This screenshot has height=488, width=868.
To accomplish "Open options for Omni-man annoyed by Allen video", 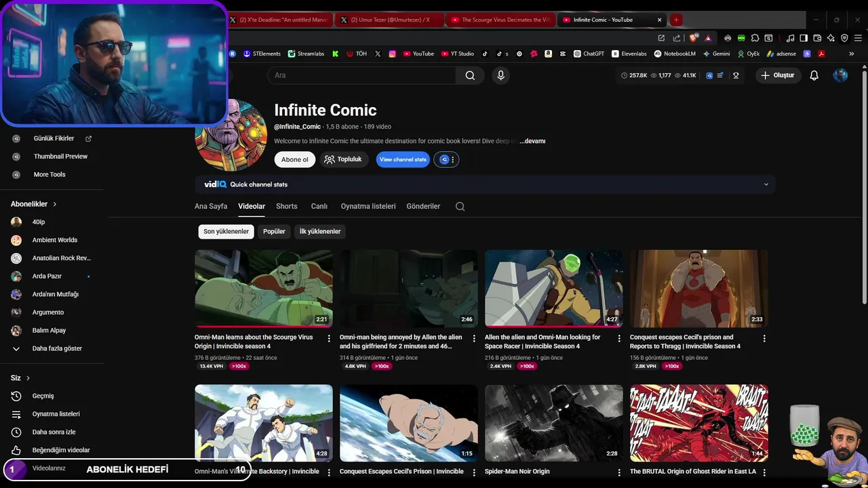I will pyautogui.click(x=474, y=338).
